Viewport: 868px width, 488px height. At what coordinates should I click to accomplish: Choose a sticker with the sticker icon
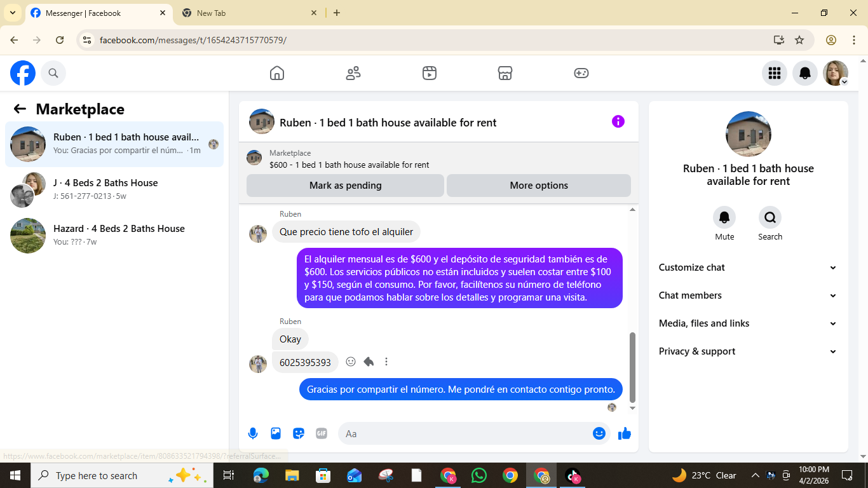pyautogui.click(x=299, y=433)
